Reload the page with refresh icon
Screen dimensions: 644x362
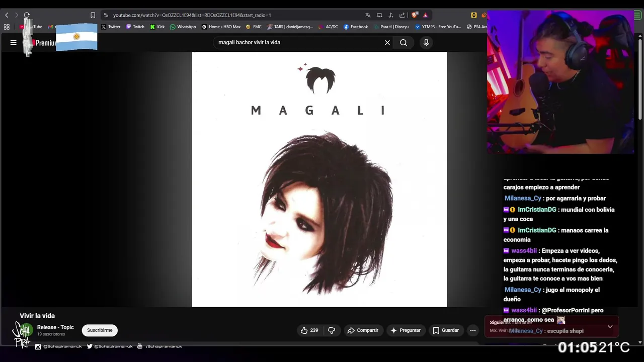pos(27,15)
